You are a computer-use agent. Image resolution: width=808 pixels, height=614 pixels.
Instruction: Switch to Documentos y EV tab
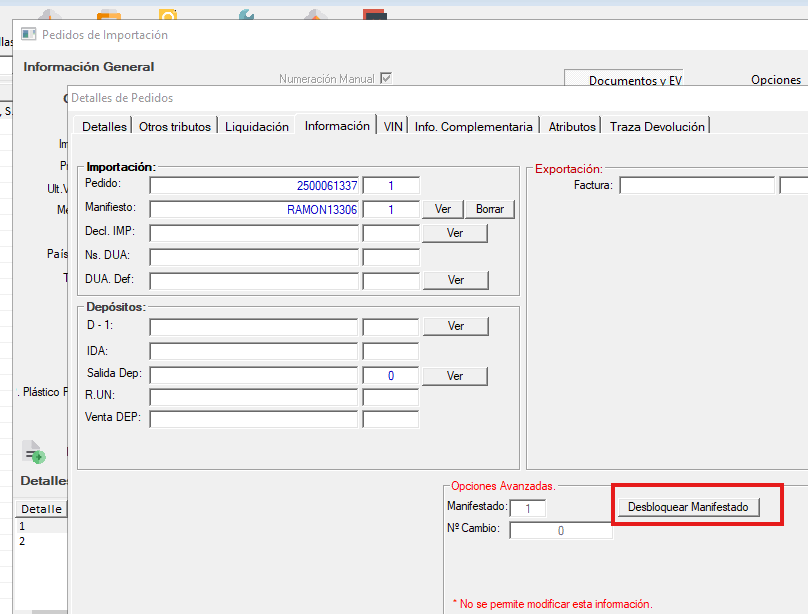pos(635,81)
